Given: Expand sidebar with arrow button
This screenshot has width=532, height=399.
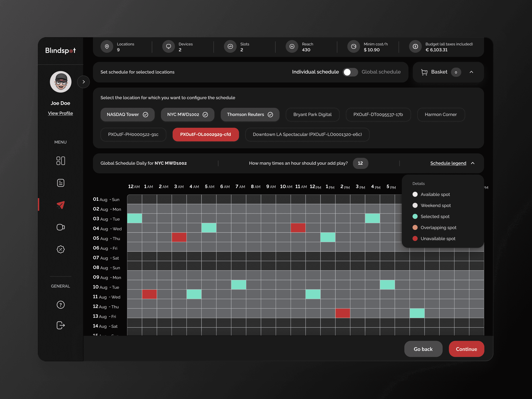Looking at the screenshot, I should pos(83,82).
